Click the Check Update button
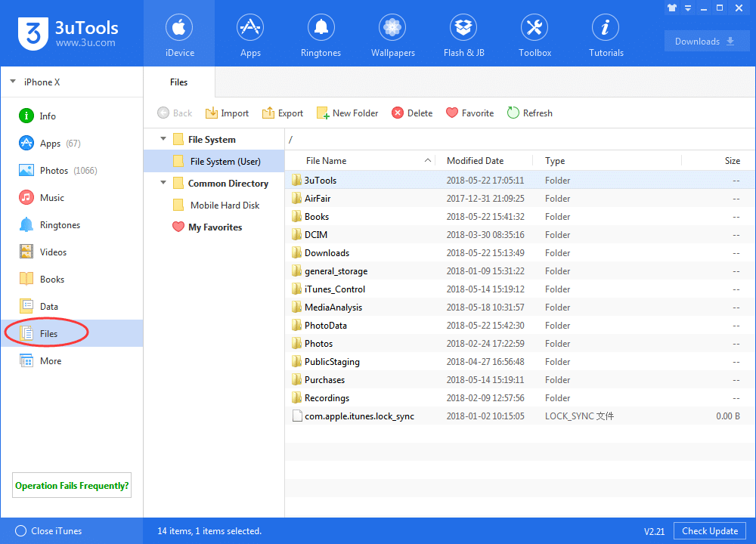The image size is (756, 544). [710, 531]
